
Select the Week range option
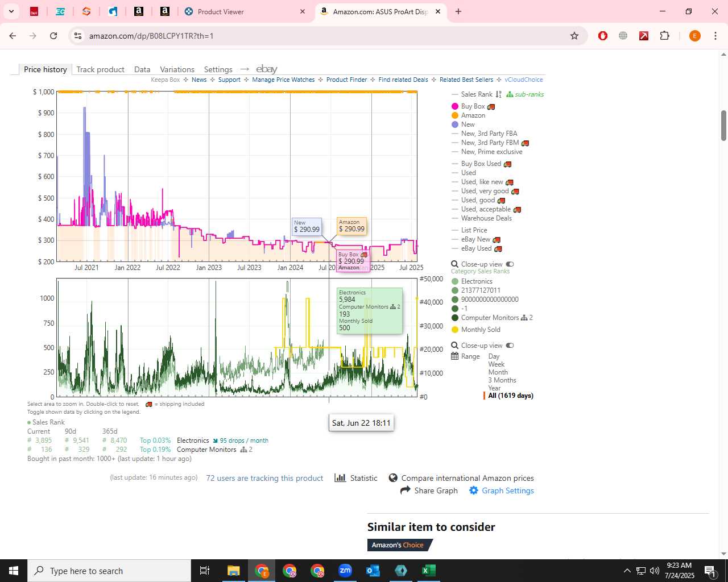pyautogui.click(x=496, y=364)
